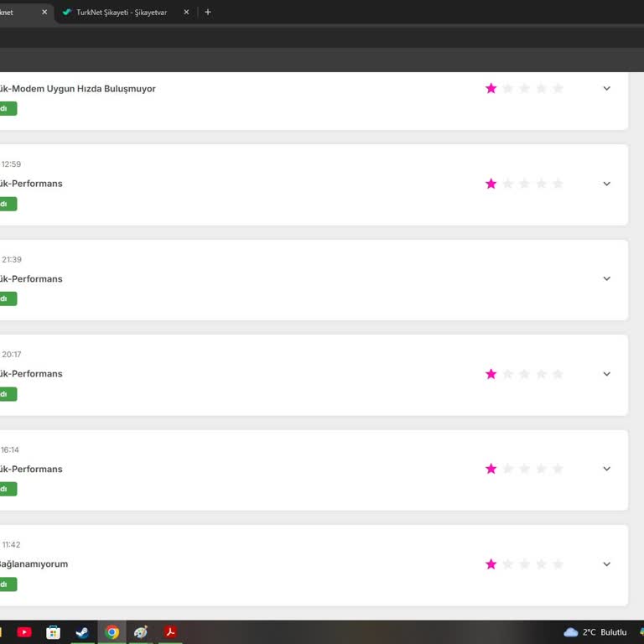The image size is (644, 644).
Task: Launch Microsoft Store from the taskbar
Action: (53, 632)
